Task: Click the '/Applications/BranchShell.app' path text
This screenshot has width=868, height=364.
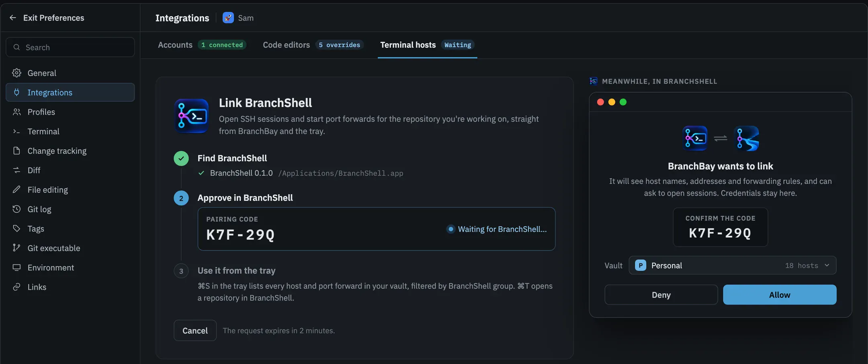Action: (x=341, y=173)
